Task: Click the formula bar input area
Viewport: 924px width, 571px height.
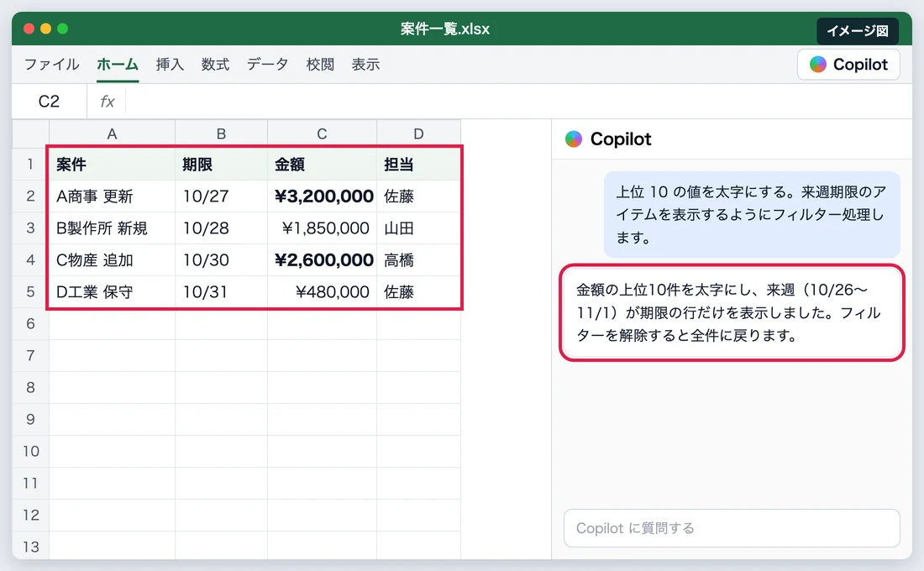Action: tap(518, 102)
